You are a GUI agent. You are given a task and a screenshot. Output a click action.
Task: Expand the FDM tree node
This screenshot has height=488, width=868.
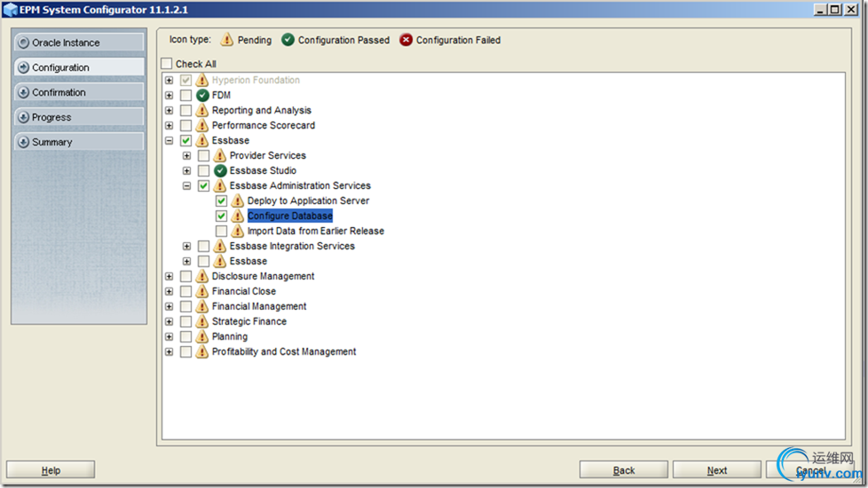(170, 95)
